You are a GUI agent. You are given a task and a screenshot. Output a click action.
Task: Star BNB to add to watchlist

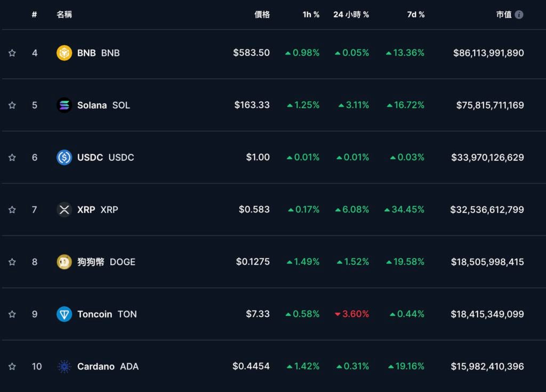pyautogui.click(x=12, y=53)
